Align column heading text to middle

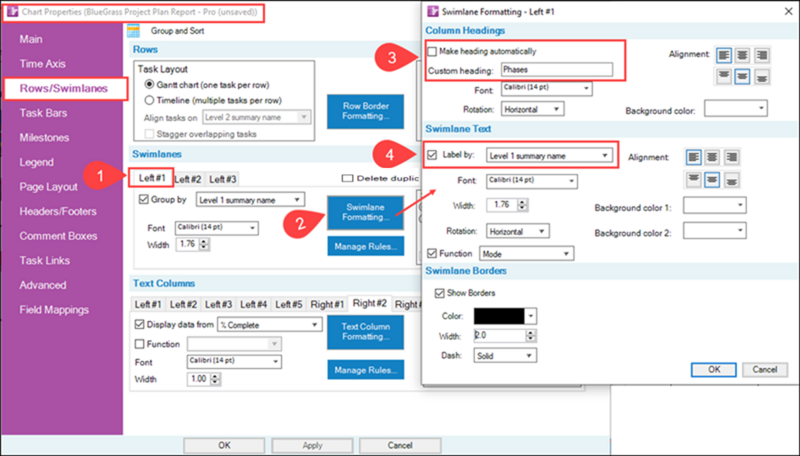coord(742,77)
